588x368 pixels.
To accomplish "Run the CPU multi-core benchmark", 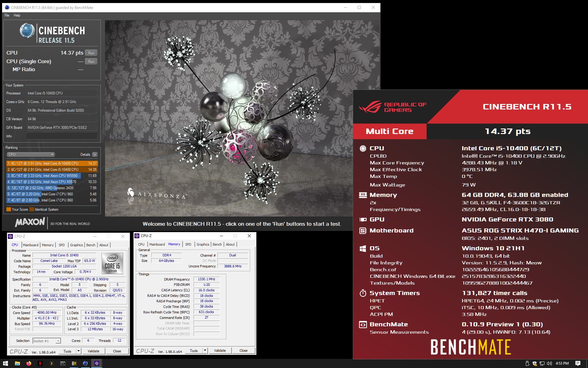I will coord(91,53).
